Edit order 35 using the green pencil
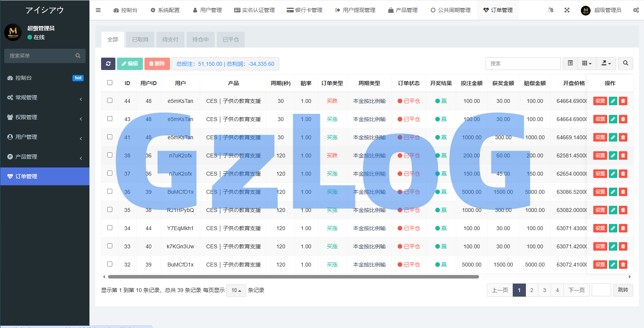The width and height of the screenshot is (644, 328). (x=613, y=210)
